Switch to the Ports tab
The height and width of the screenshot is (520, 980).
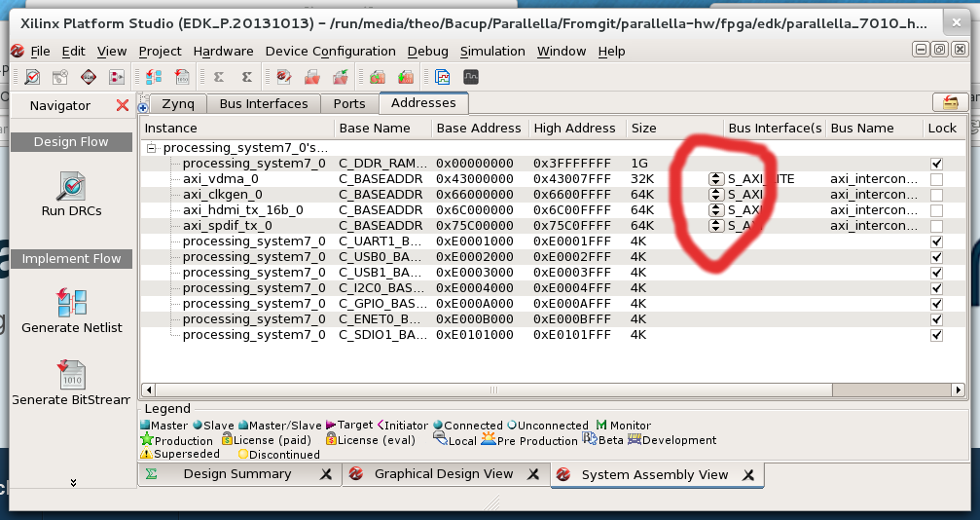click(348, 104)
